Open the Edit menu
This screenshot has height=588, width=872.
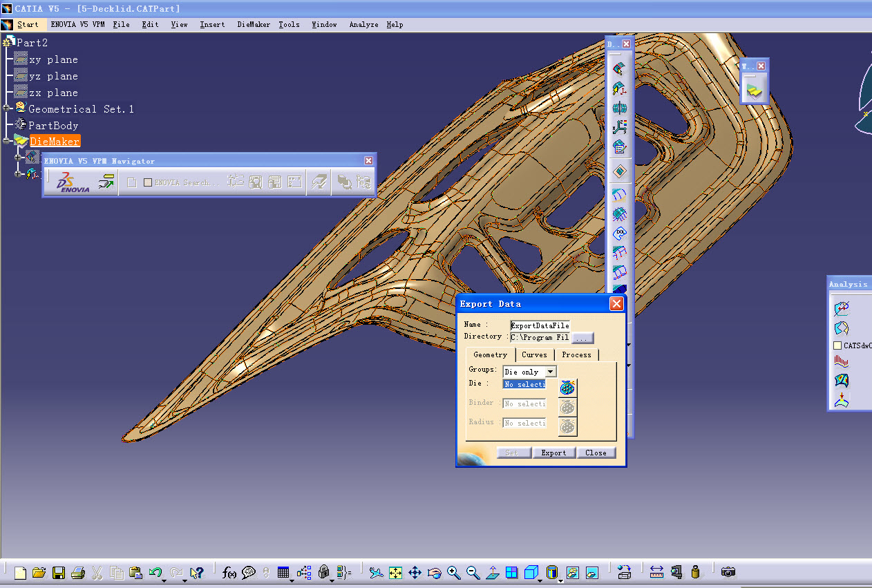(x=150, y=24)
